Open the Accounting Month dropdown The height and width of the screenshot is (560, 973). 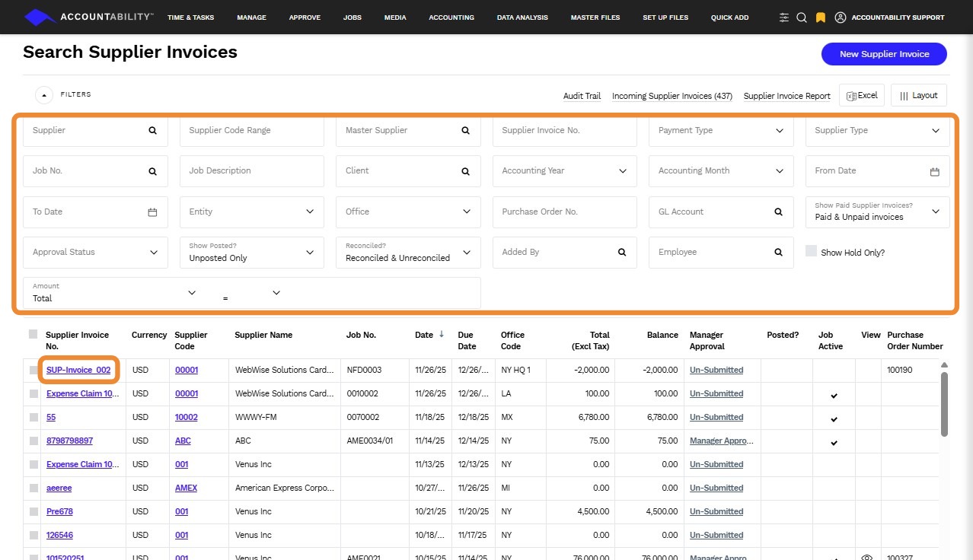point(721,171)
